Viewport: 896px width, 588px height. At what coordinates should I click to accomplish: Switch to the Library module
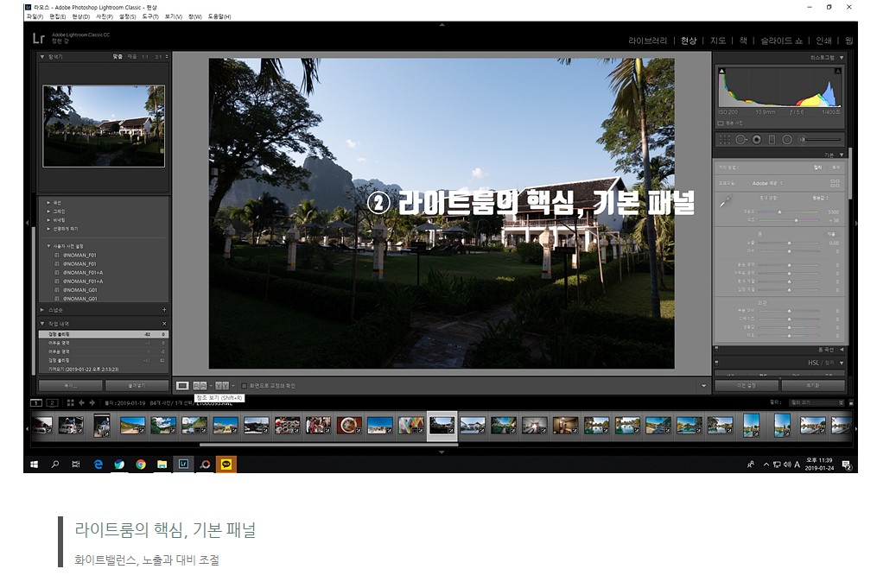(x=647, y=41)
